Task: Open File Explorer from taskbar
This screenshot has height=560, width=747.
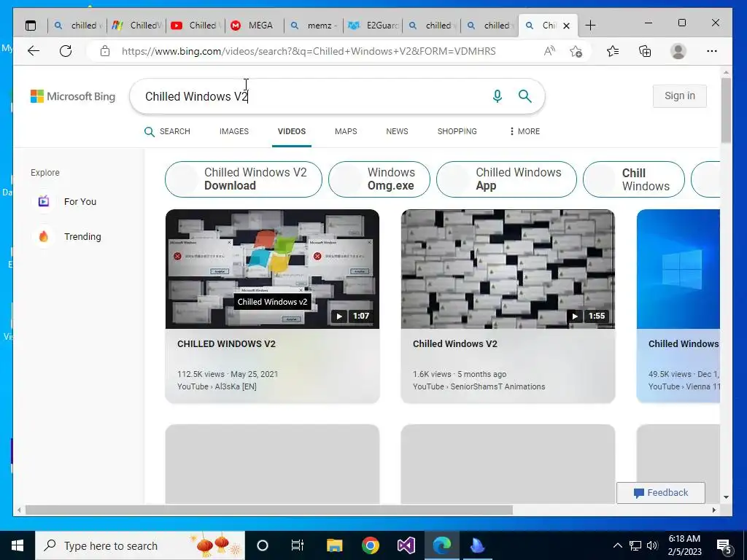Action: tap(334, 545)
